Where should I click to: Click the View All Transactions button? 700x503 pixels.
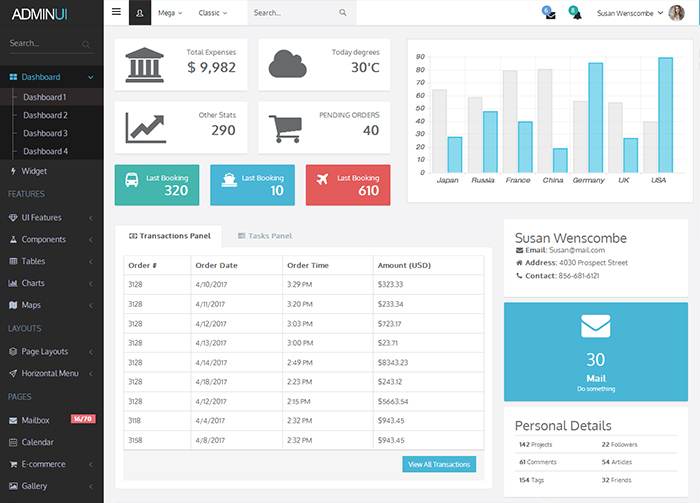(439, 464)
